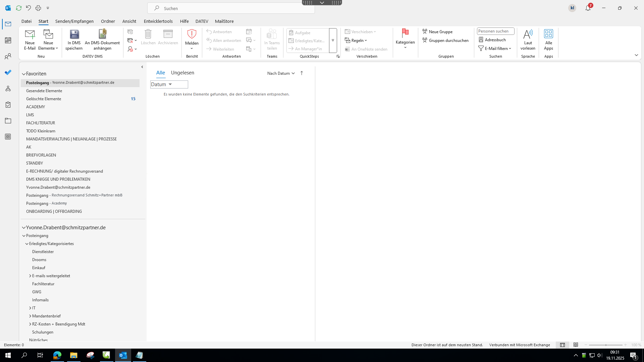Click In DMS speichern icon

74,35
